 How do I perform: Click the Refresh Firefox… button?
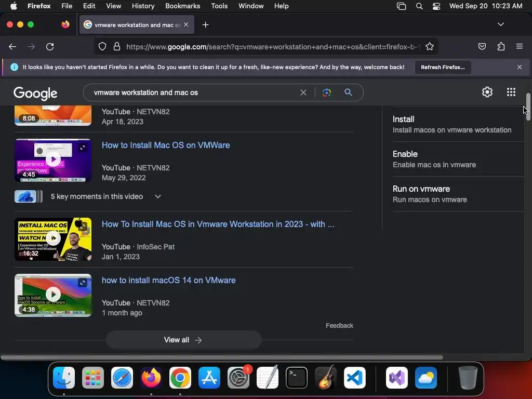pos(443,67)
